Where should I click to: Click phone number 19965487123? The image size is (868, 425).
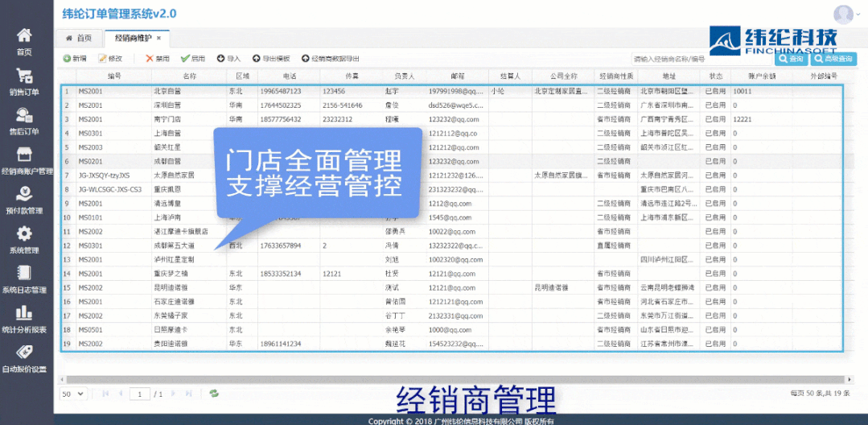point(281,91)
